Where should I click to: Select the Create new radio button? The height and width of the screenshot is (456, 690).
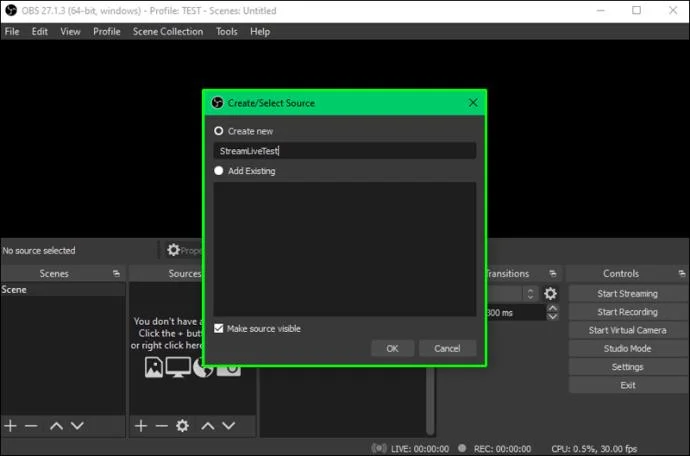[x=219, y=131]
